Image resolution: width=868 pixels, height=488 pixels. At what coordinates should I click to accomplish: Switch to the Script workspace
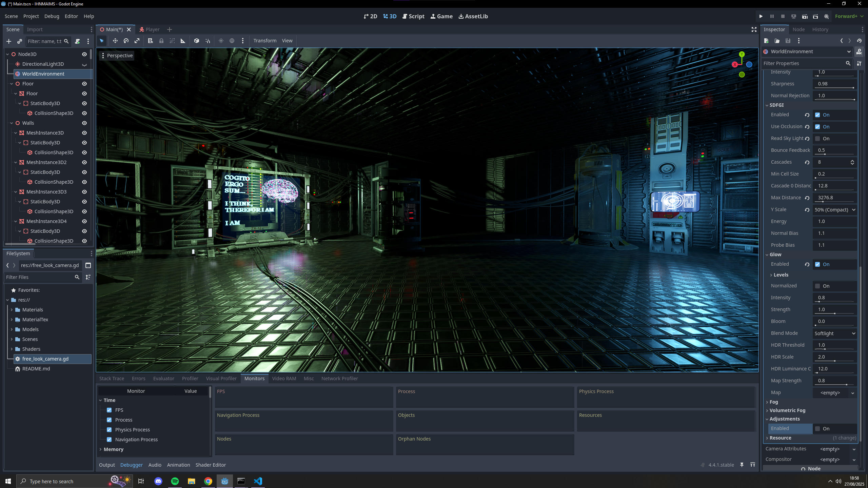point(413,16)
